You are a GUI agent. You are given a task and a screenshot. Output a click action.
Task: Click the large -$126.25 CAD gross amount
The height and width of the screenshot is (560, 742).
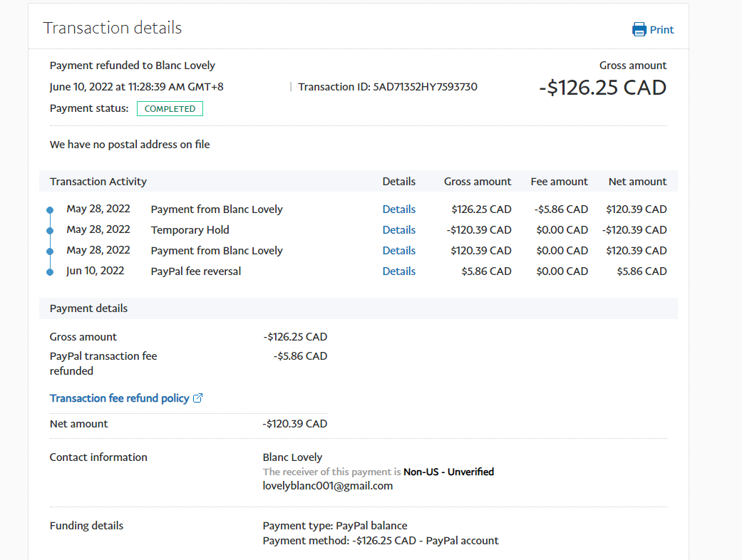pos(602,88)
